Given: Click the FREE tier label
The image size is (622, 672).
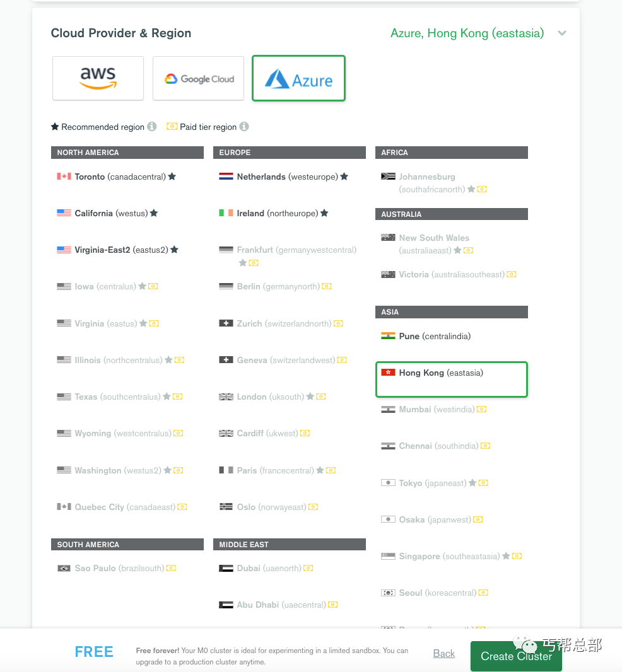Looking at the screenshot, I should point(94,652).
